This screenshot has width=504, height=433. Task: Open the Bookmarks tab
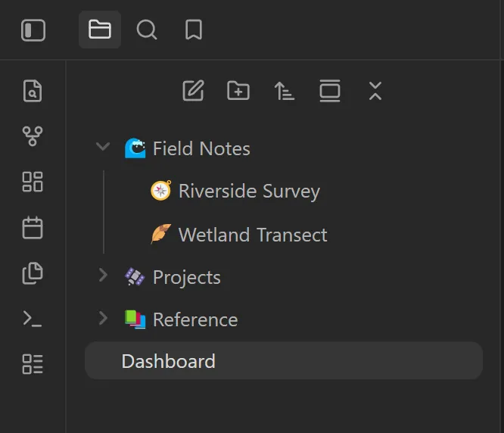194,30
